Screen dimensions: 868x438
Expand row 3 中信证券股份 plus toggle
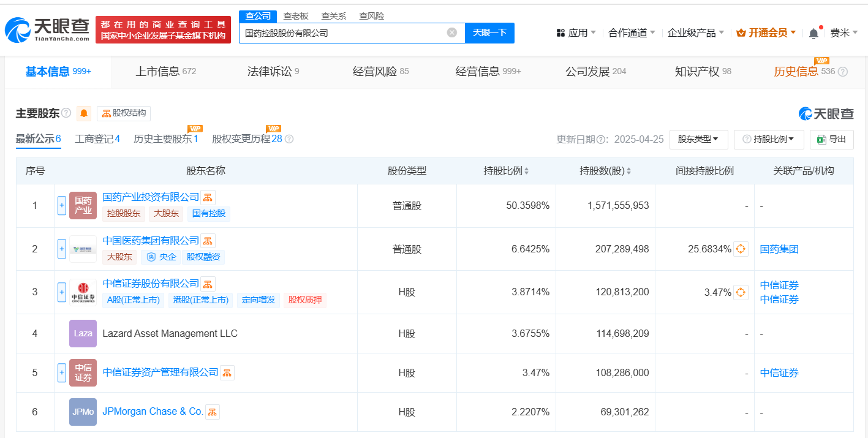(x=61, y=292)
